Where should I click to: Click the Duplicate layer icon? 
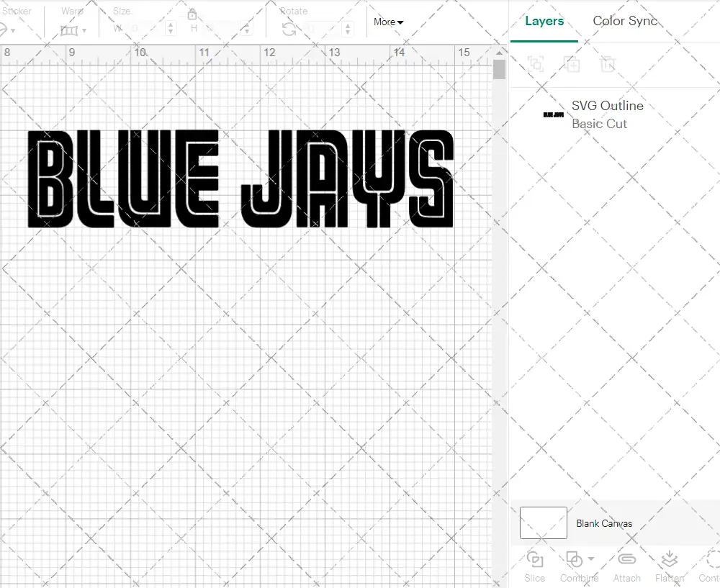click(572, 64)
